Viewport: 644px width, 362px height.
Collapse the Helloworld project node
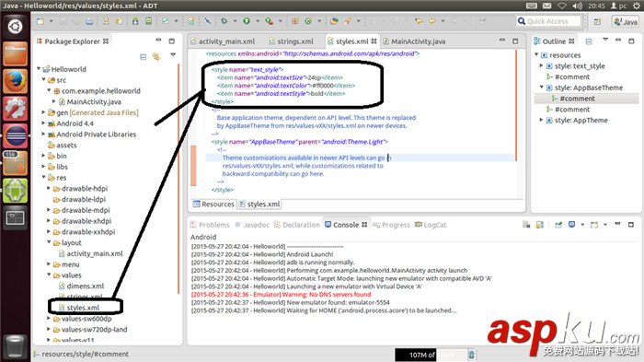point(39,69)
